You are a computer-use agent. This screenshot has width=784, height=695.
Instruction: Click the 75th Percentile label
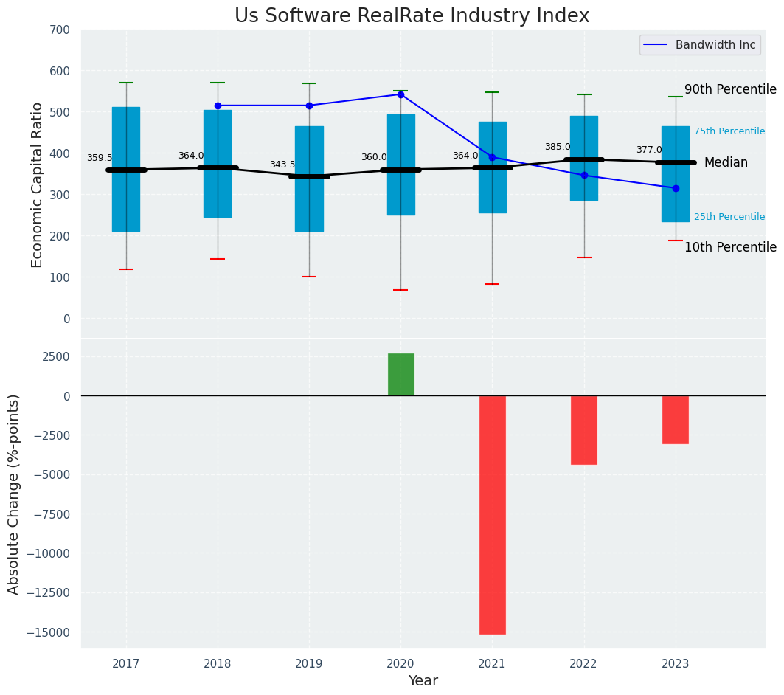point(729,131)
